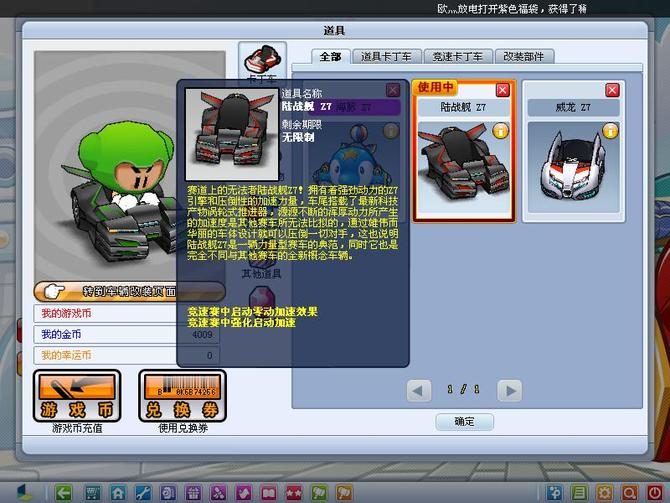Image resolution: width=670 pixels, height=503 pixels.
Task: Click the blue puzzle piece icon
Action: tap(554, 493)
